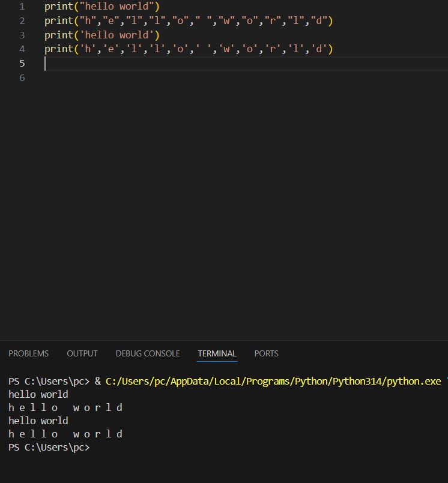Click the empty code area on line 6
The height and width of the screenshot is (483, 448).
180,77
